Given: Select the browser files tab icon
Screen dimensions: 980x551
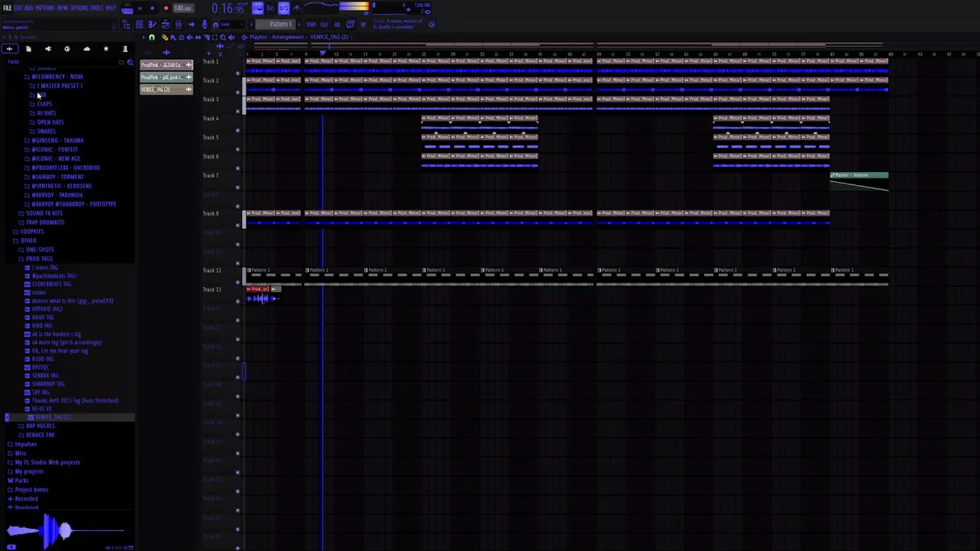Looking at the screenshot, I should [x=28, y=49].
